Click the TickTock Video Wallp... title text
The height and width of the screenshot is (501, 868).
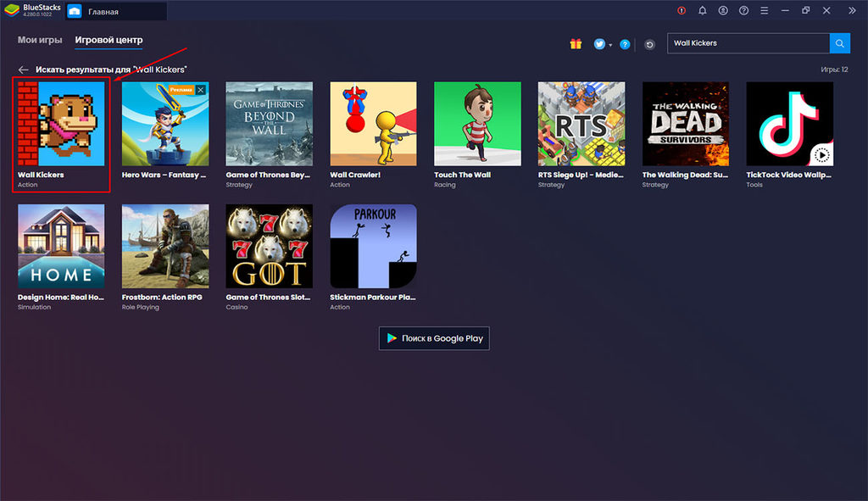789,175
